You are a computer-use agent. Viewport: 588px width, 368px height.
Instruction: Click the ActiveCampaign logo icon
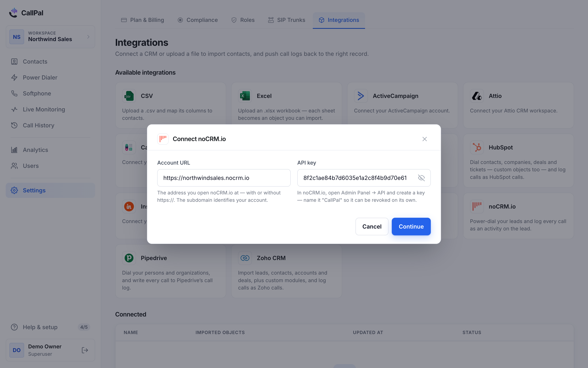tap(361, 96)
